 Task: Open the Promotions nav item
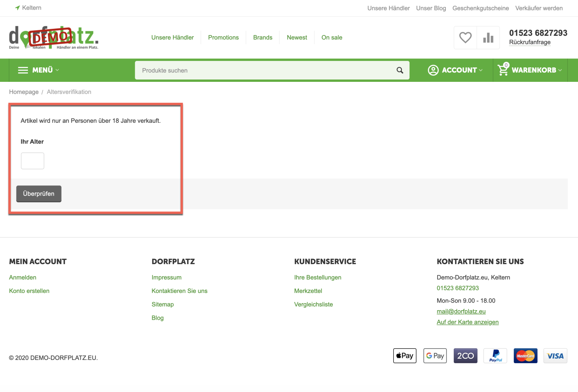tap(223, 37)
